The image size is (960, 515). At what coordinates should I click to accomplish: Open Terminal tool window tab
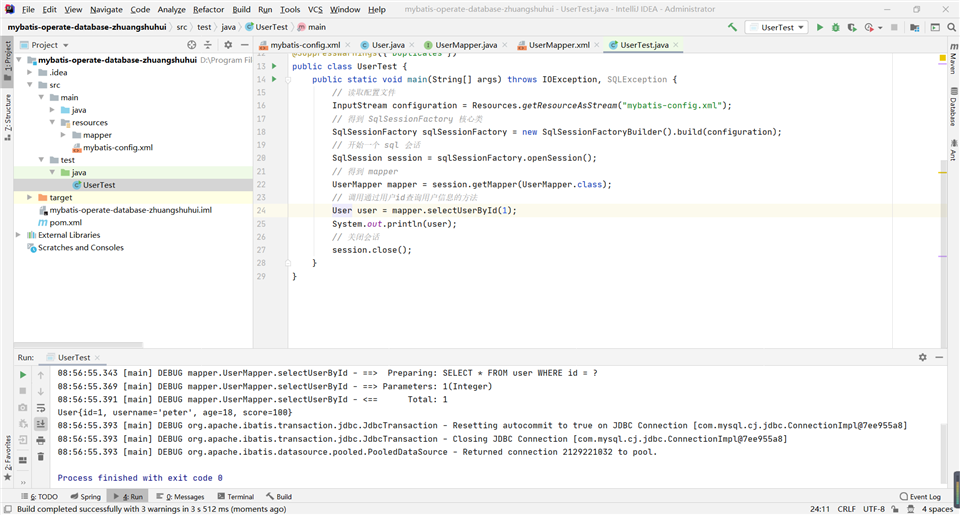[235, 497]
